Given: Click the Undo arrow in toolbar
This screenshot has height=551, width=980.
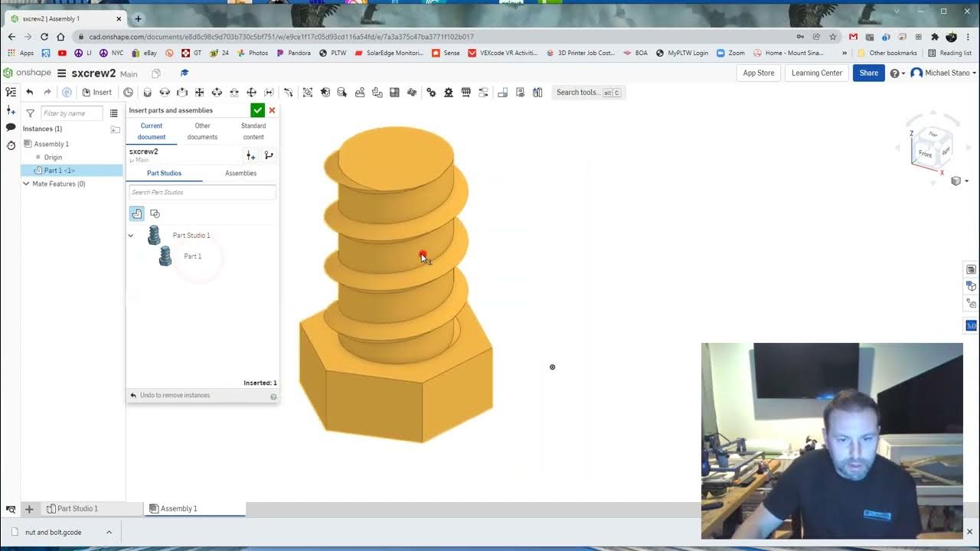Looking at the screenshot, I should pos(29,92).
